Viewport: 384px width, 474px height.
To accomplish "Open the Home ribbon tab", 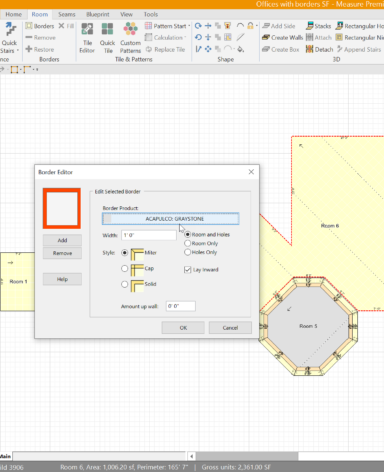I will pos(14,14).
